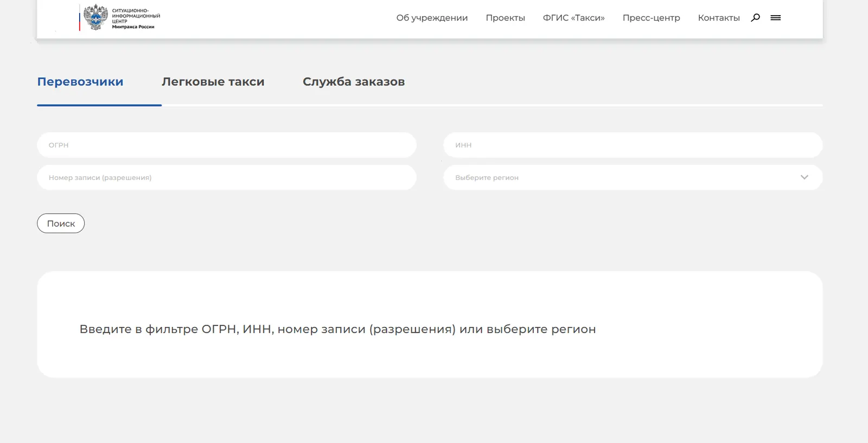The image size is (868, 443).
Task: Open the 'Об учреждении' menu
Action: [x=432, y=18]
